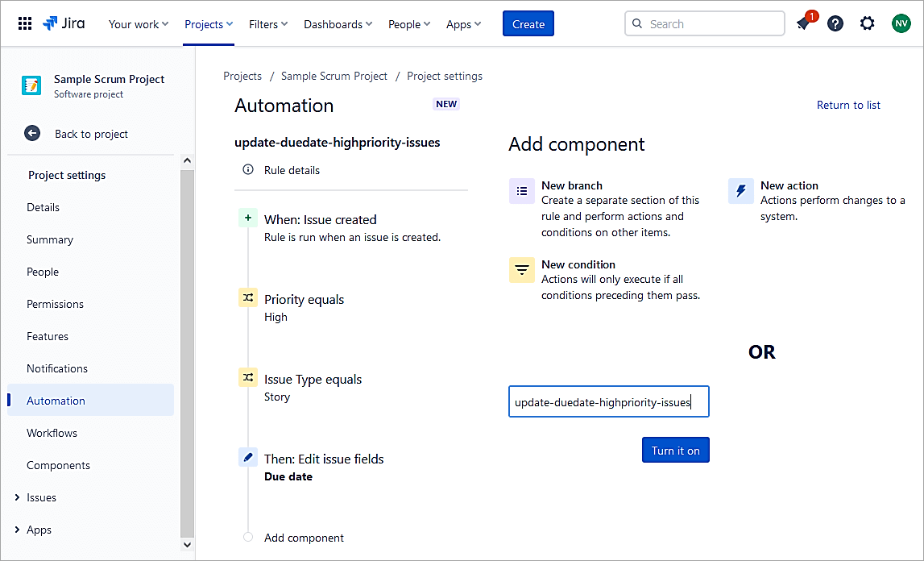924x561 pixels.
Task: Open the Filters dropdown menu
Action: 268,24
